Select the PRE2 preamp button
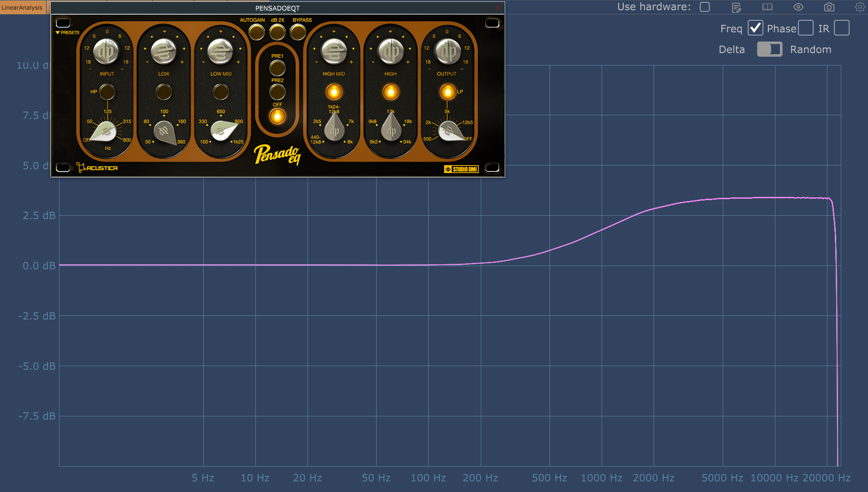868x492 pixels. point(277,92)
